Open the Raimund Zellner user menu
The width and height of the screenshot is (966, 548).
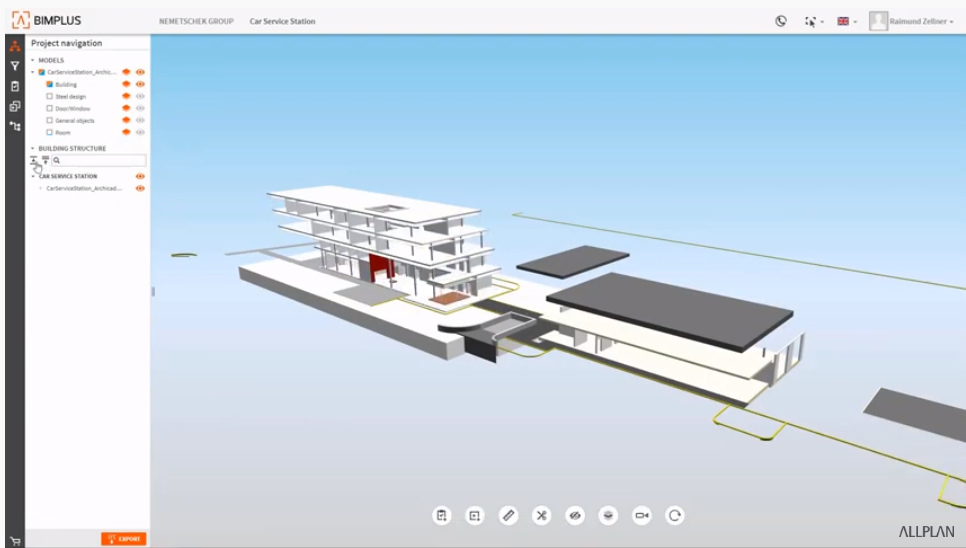tap(911, 21)
